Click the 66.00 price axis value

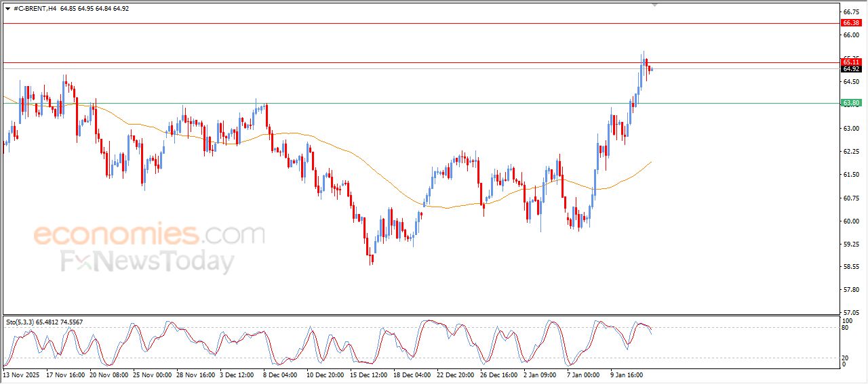click(851, 35)
